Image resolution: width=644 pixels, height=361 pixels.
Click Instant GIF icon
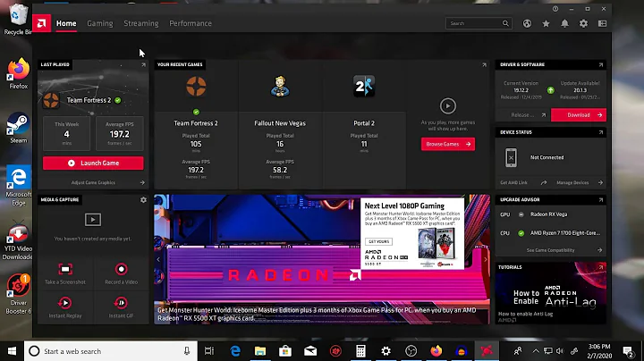(x=121, y=303)
